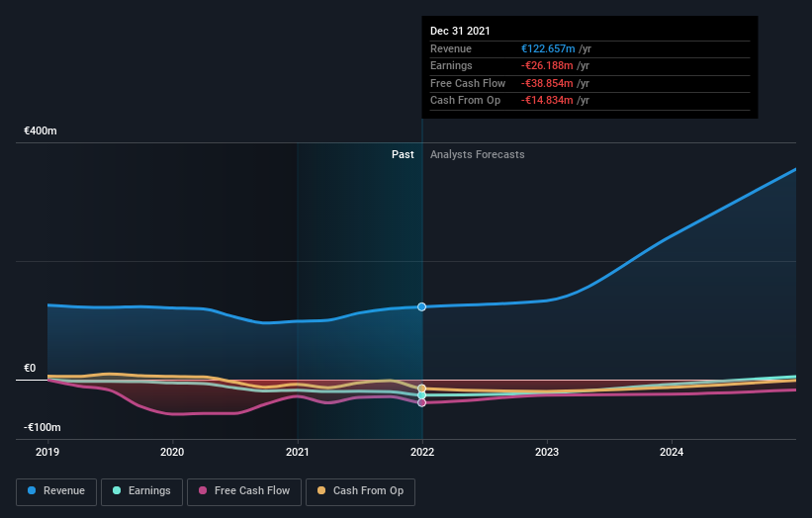Toggle the Revenue legend button
812x518 pixels.
(56, 491)
